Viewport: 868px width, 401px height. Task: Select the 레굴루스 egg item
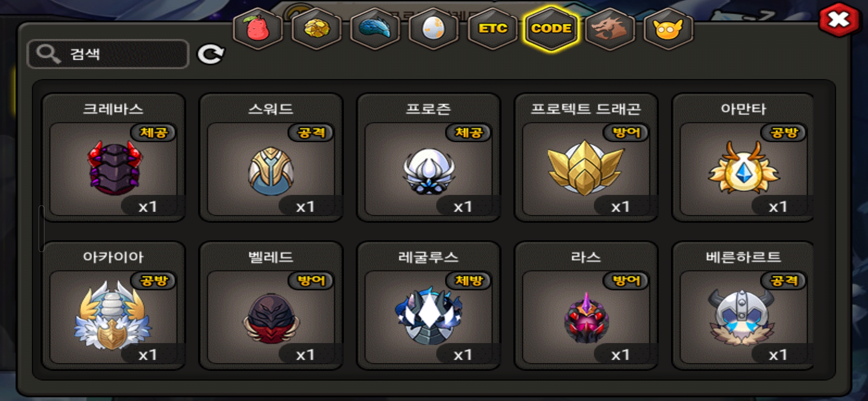[x=428, y=305]
